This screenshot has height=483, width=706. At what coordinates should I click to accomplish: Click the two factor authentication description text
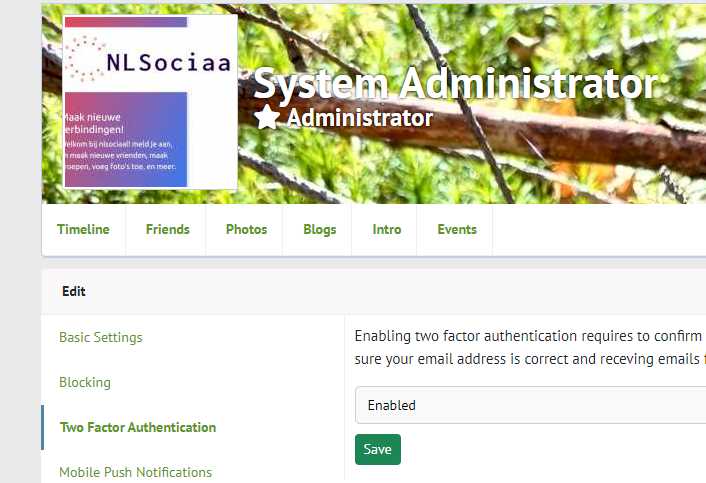point(530,348)
